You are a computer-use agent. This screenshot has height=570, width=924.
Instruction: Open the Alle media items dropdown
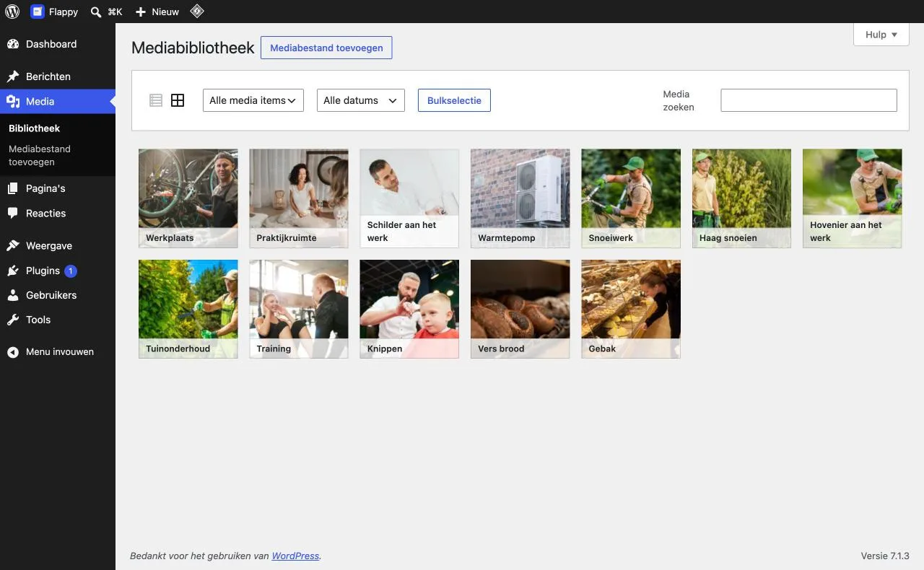click(253, 100)
